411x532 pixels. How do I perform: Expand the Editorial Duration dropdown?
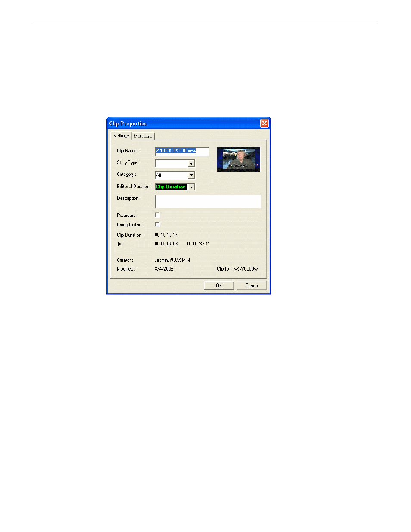point(191,187)
